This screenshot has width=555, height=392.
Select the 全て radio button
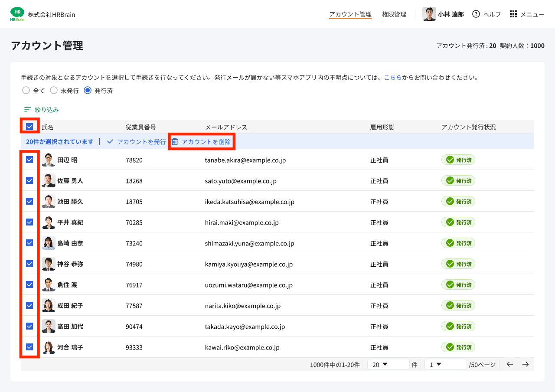pyautogui.click(x=26, y=90)
